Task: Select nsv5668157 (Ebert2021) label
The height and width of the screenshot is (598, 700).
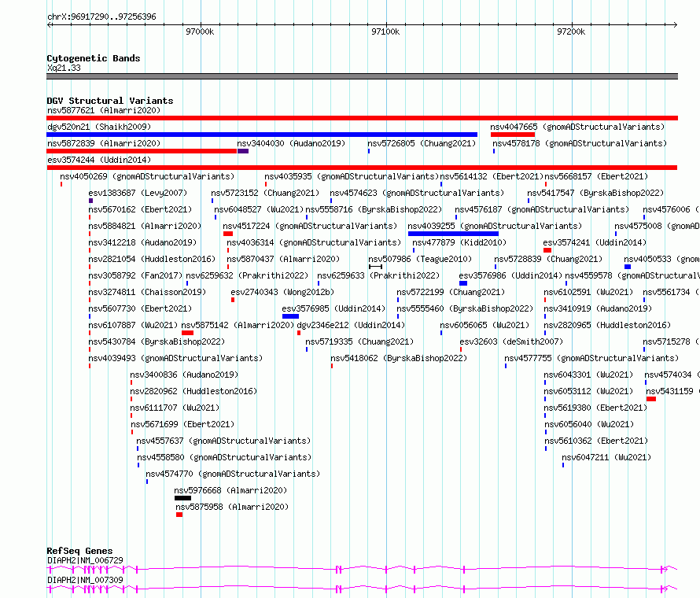Action: tap(596, 176)
